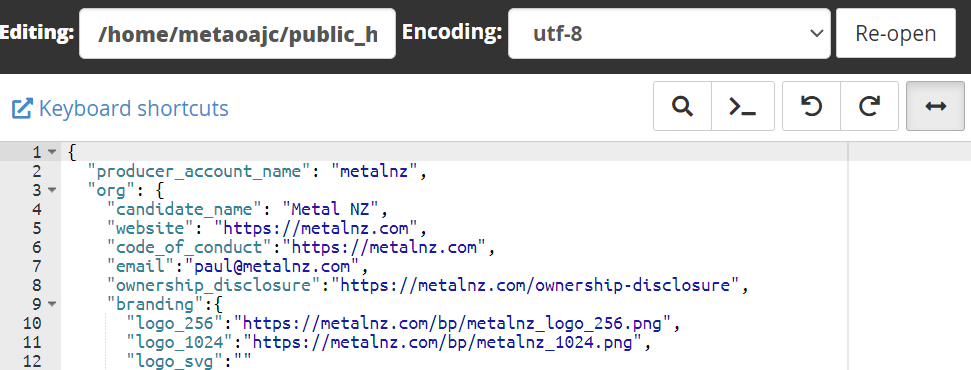971x370 pixels.
Task: Click the "paul@metalnz.com" email value
Action: [x=274, y=266]
